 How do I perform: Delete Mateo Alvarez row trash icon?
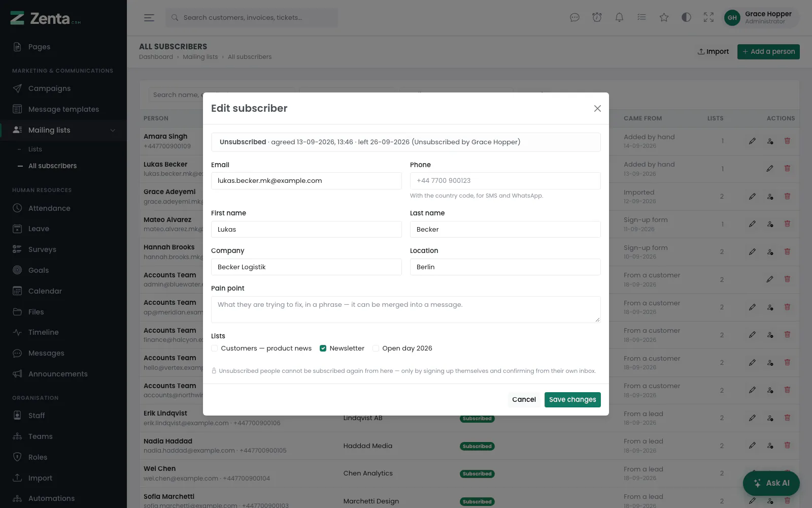[787, 224]
